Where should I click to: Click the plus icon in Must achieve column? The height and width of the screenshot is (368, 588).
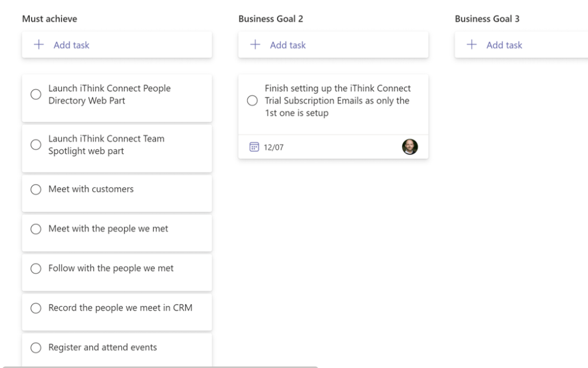point(39,45)
